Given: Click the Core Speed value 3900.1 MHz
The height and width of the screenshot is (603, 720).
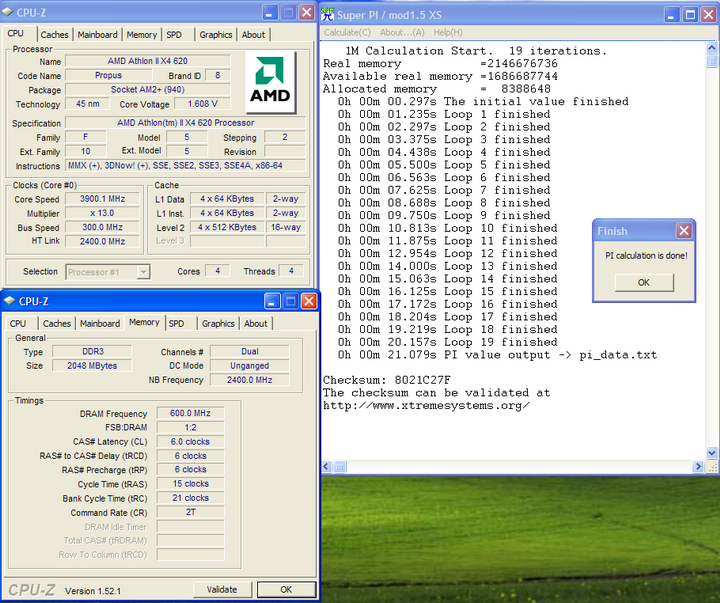Looking at the screenshot, I should (x=102, y=198).
